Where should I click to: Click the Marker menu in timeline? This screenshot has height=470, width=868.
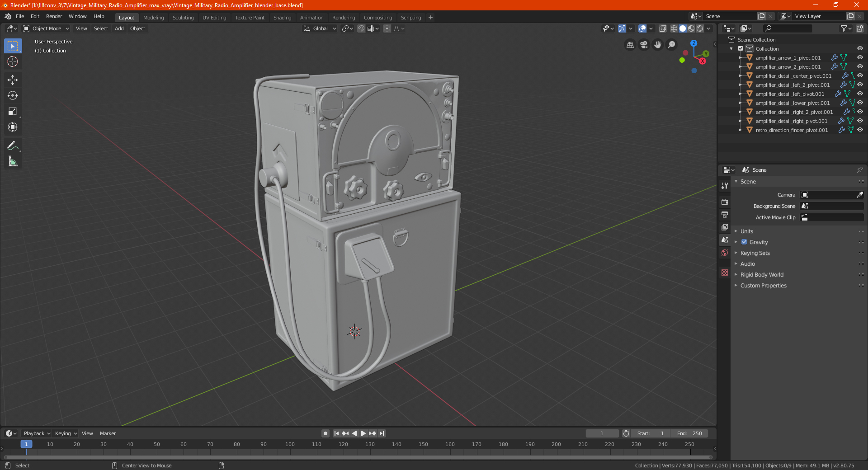tap(108, 433)
